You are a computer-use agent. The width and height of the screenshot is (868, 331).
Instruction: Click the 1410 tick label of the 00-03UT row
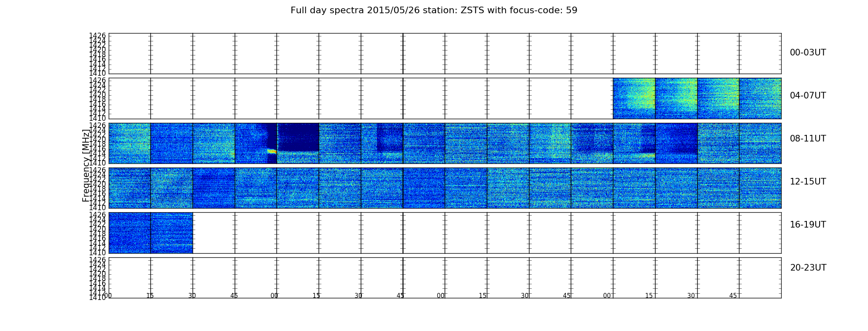coord(98,73)
